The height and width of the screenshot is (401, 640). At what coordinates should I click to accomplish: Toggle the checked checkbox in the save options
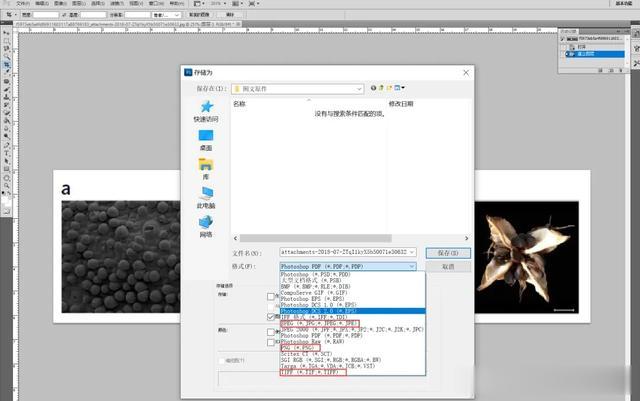271,316
